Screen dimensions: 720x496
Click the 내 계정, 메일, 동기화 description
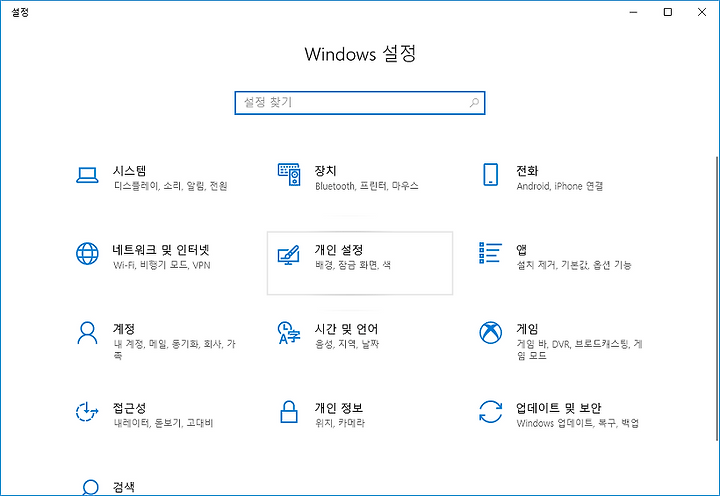pos(174,349)
